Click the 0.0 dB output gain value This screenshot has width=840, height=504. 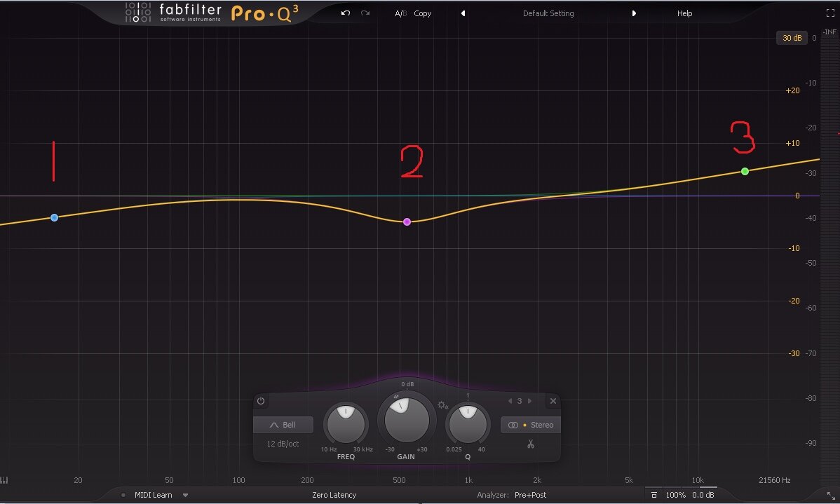pyautogui.click(x=703, y=495)
